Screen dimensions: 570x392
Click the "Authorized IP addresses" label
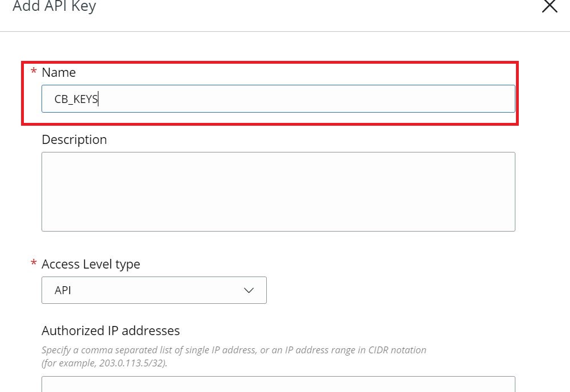coord(110,331)
